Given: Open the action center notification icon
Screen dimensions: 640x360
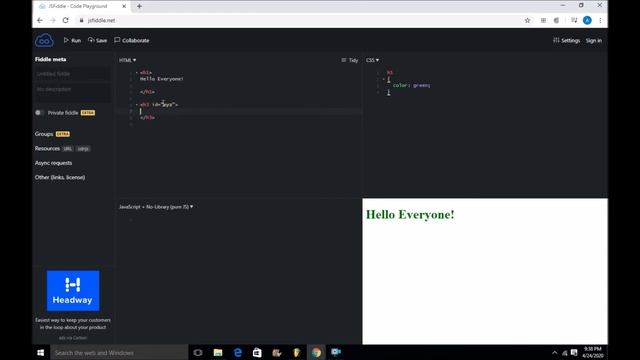Looking at the screenshot, I should click(574, 353).
